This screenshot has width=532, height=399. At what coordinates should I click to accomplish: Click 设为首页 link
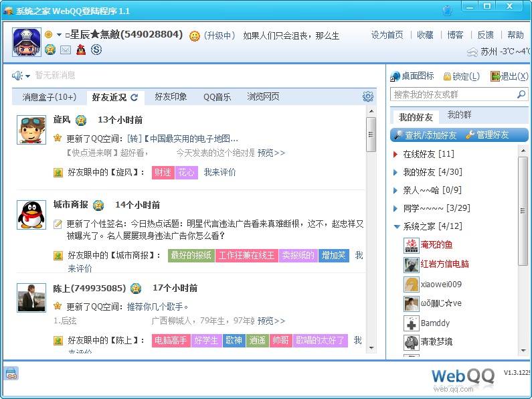(387, 35)
